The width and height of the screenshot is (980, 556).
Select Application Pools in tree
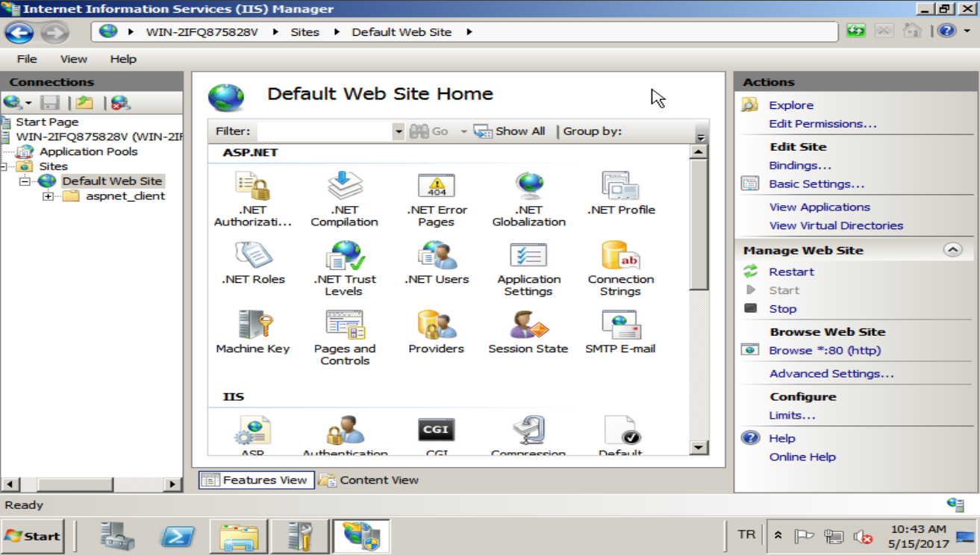click(88, 152)
